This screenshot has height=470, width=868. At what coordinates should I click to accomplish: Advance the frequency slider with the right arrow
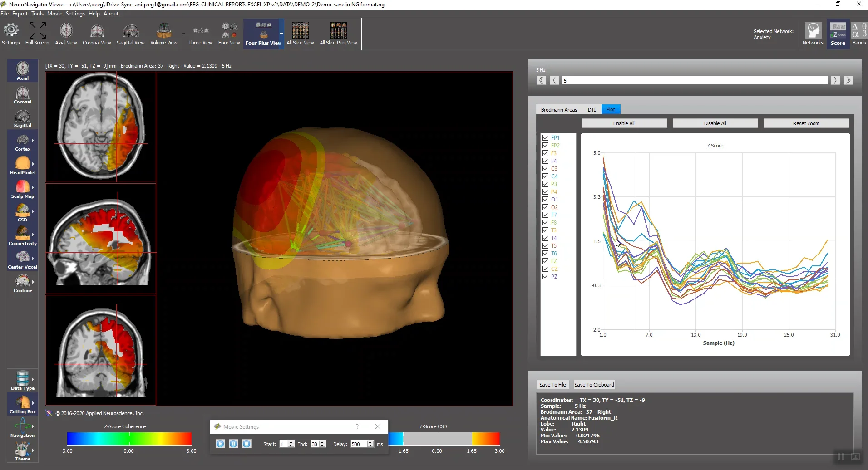pos(836,80)
